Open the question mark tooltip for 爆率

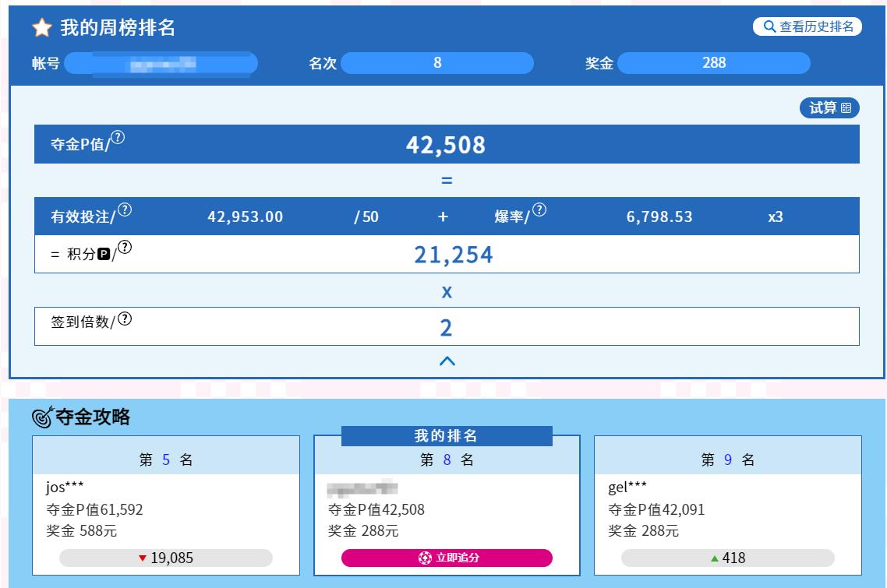[539, 210]
